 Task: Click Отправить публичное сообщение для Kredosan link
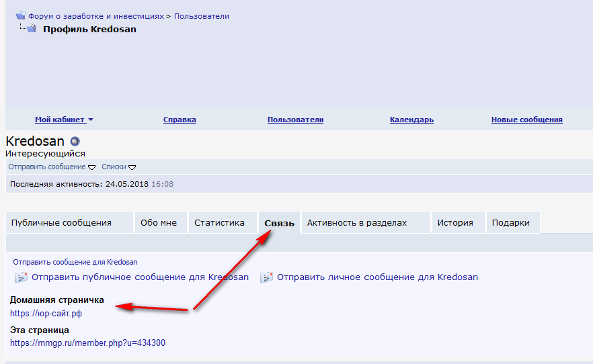[x=140, y=277]
